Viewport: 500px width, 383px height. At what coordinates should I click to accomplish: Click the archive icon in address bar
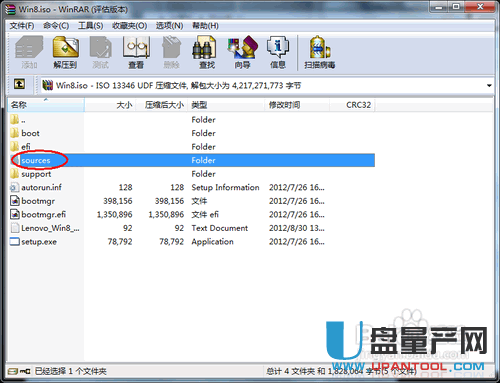click(x=48, y=85)
